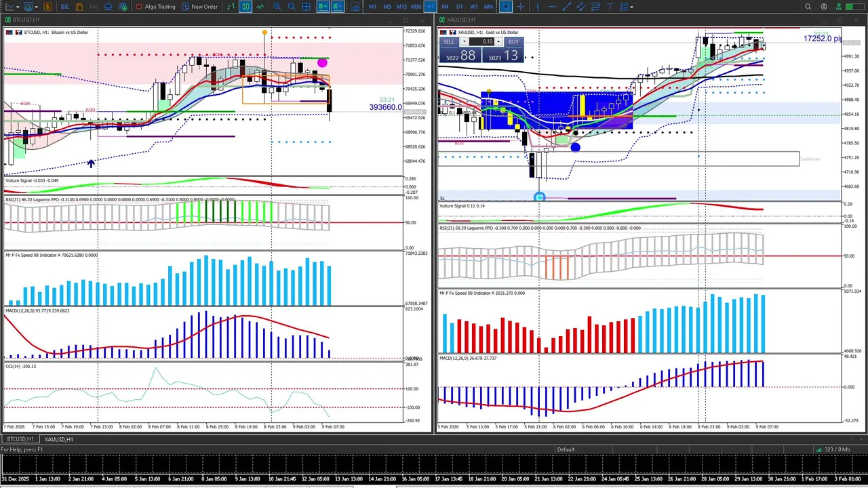Click 'Default' profile in status bar
This screenshot has height=488, width=868.
[x=566, y=449]
